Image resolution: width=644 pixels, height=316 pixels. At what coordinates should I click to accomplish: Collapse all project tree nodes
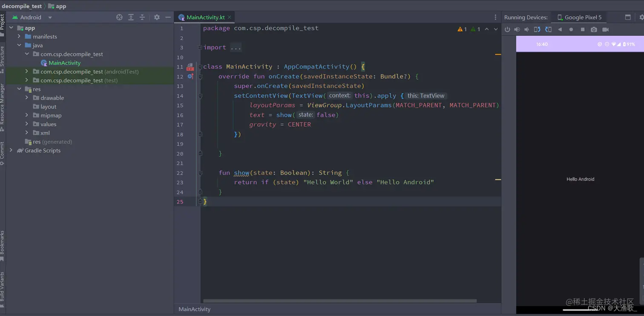(142, 17)
